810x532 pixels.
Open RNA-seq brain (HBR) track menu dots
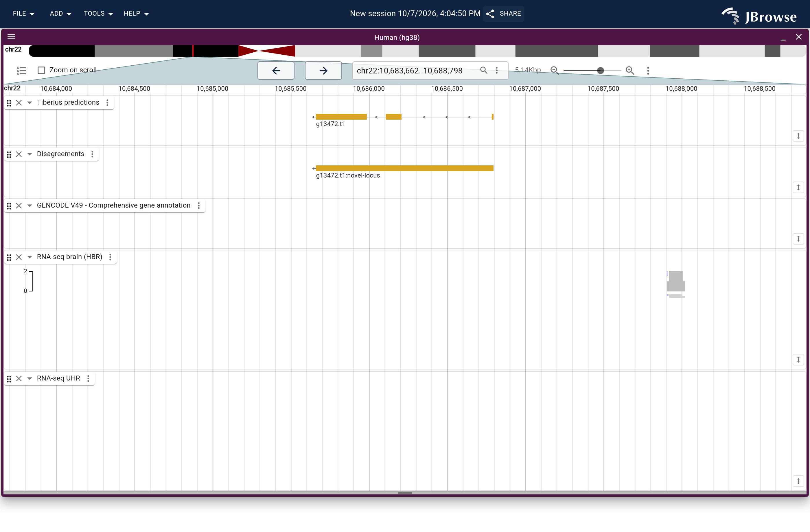click(110, 257)
